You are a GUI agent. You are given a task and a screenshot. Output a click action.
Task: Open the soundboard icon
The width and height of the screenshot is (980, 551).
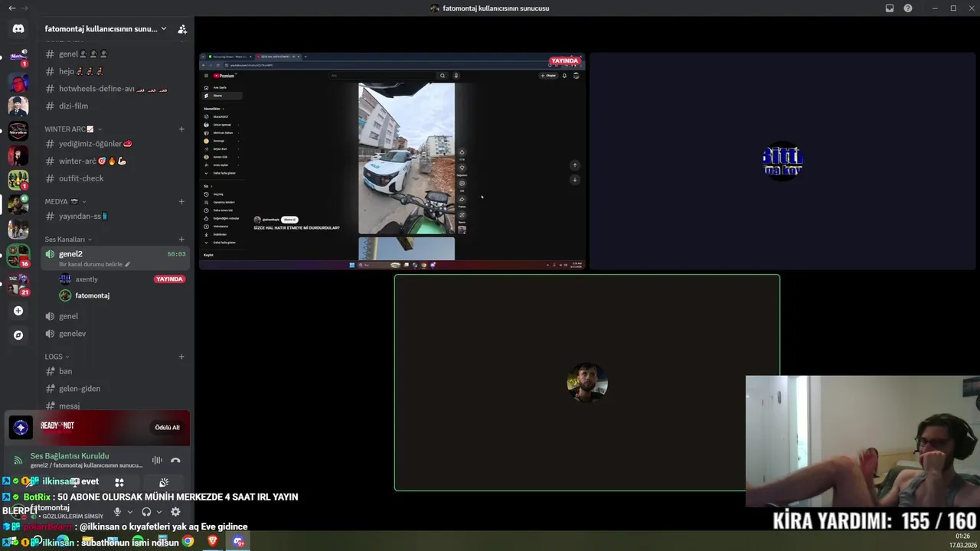(164, 482)
